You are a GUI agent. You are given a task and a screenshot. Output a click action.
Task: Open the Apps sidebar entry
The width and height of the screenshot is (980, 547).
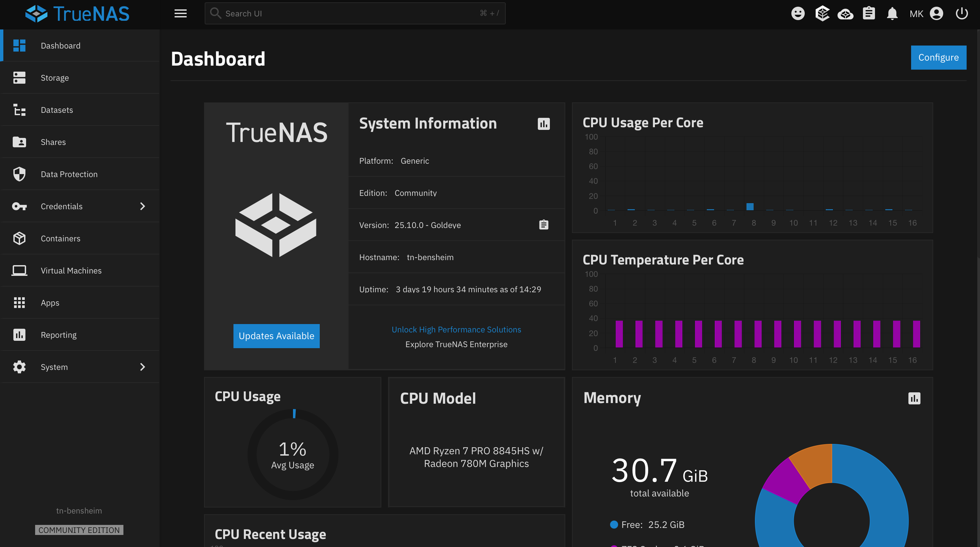[50, 303]
